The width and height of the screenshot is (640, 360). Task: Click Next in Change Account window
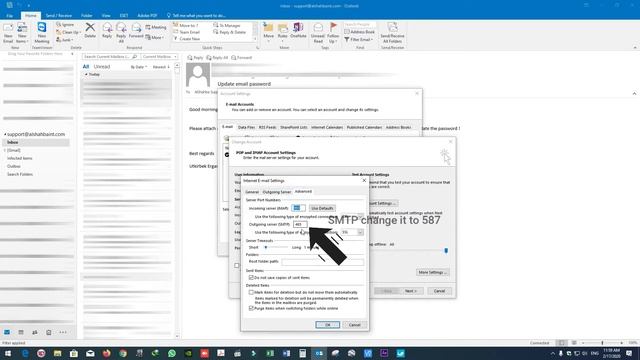click(x=411, y=291)
